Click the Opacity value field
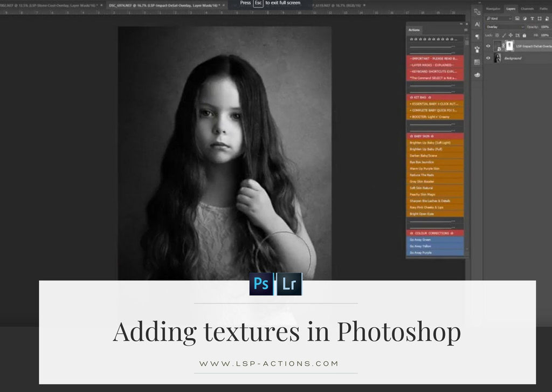Screen dimensions: 552x392 [544, 26]
